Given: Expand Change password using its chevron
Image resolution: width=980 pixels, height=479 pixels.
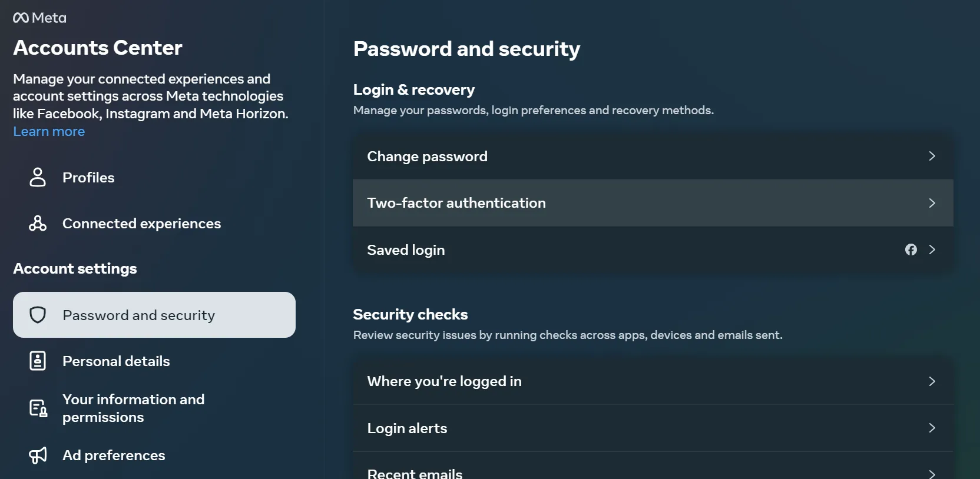Looking at the screenshot, I should click(x=932, y=156).
